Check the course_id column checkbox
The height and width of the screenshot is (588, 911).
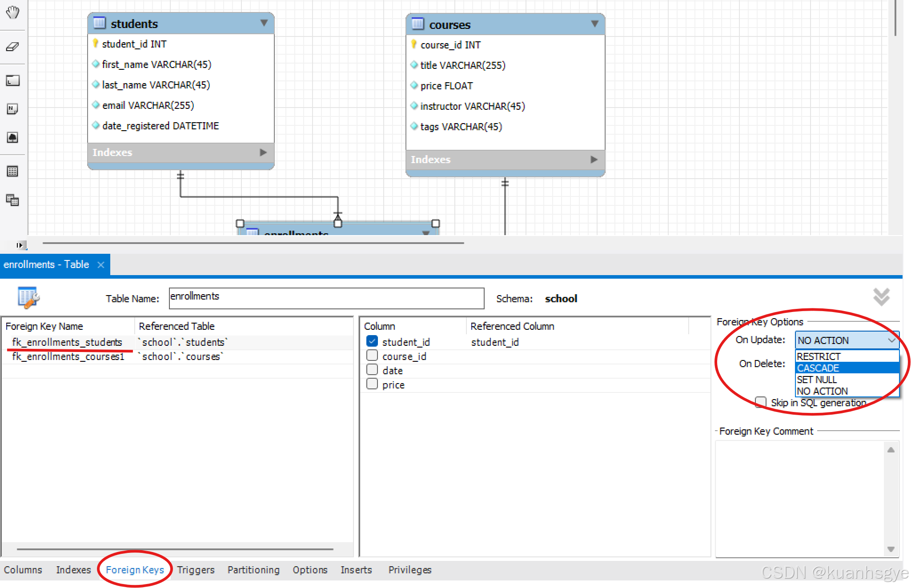point(372,356)
